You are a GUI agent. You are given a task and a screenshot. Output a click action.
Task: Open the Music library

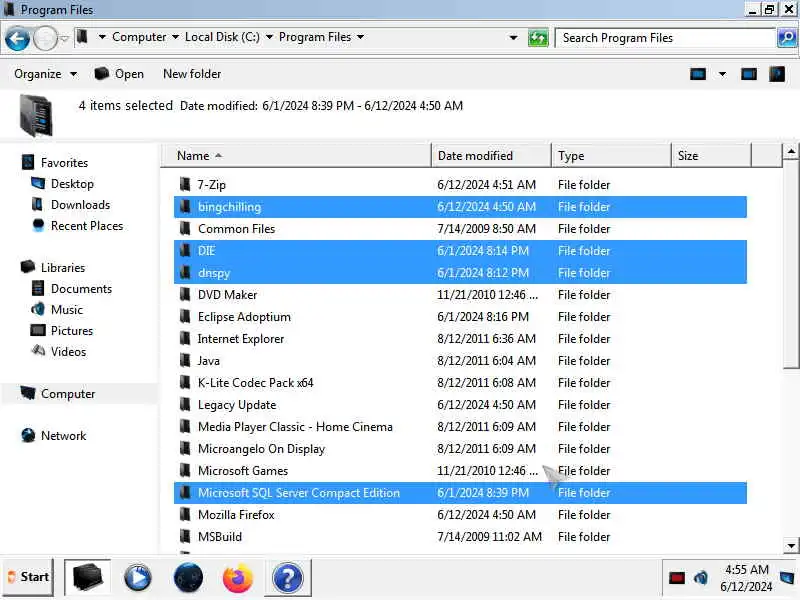[66, 310]
